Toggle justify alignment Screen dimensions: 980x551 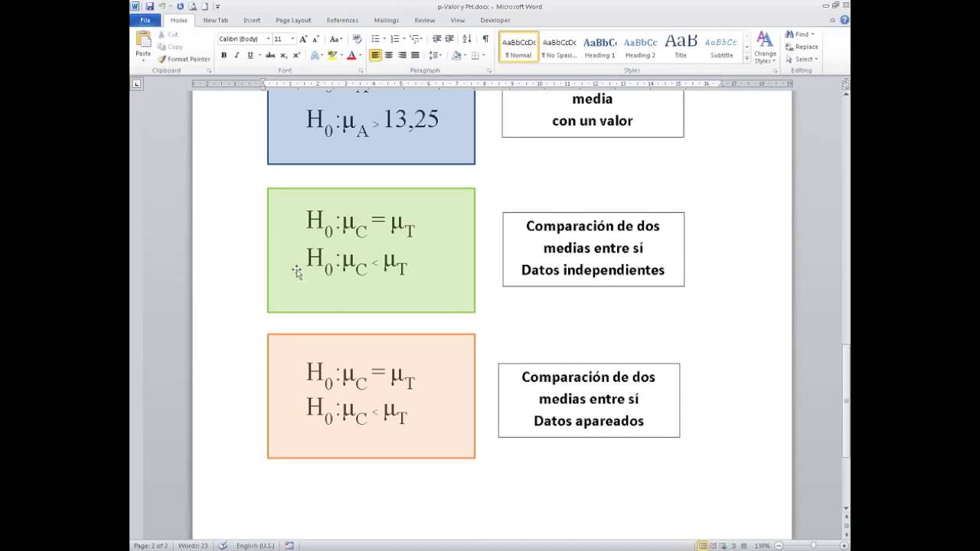(x=415, y=55)
